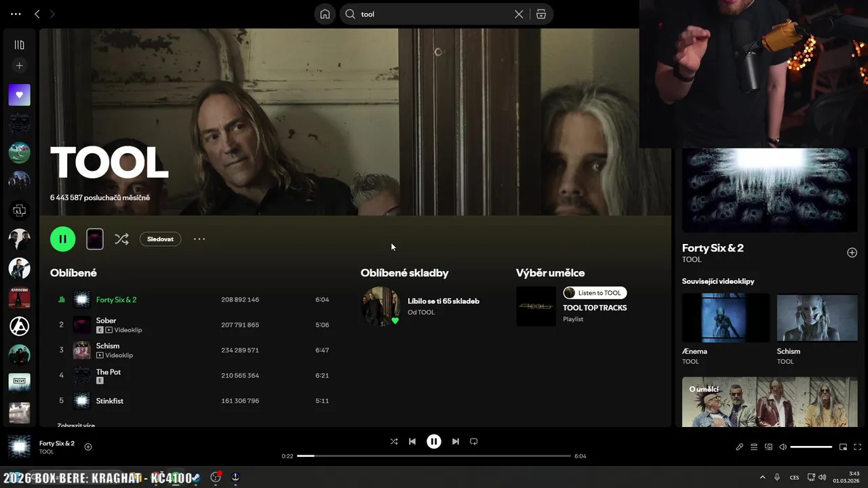Image resolution: width=868 pixels, height=488 pixels.
Task: Create new playlist with plus icon in sidebar
Action: coord(19,66)
